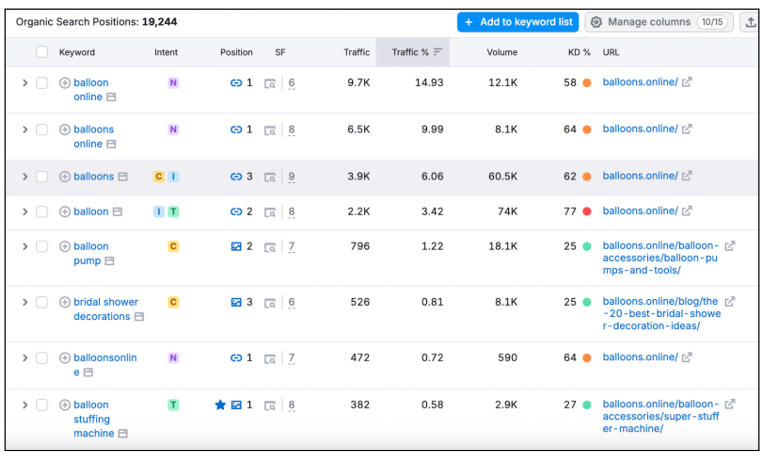The height and width of the screenshot is (457, 767).
Task: Check the checkbox for 'balloons' keyword row
Action: (x=42, y=177)
